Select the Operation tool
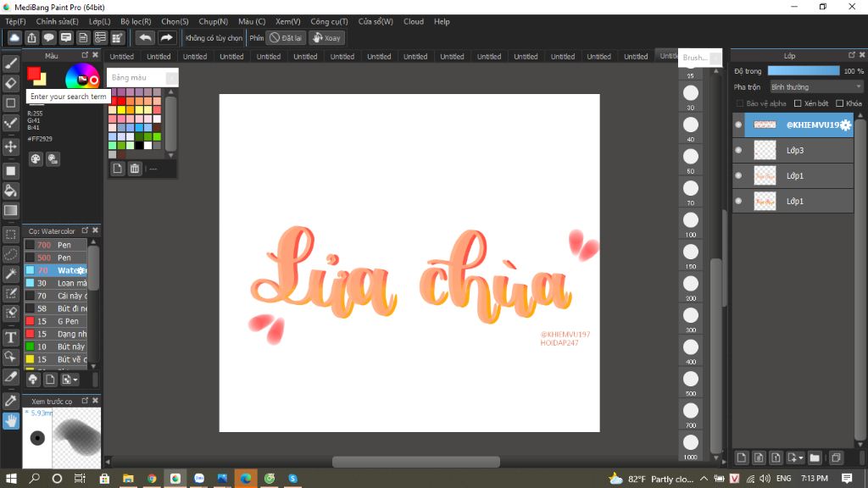This screenshot has height=488, width=868. (10, 357)
